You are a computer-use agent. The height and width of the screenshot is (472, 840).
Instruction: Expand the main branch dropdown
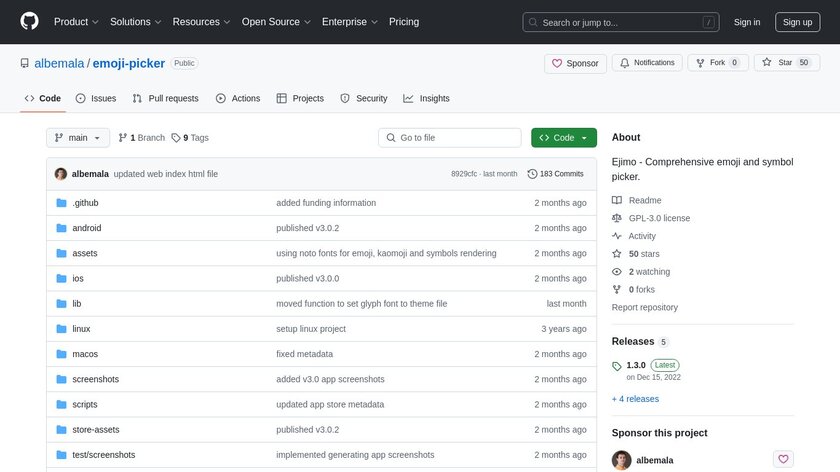pos(76,138)
